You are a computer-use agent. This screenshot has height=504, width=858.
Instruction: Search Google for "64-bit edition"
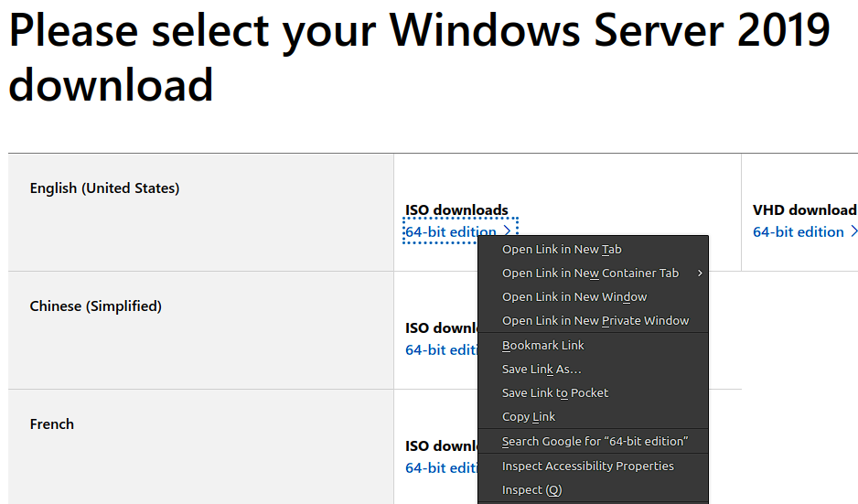[593, 441]
